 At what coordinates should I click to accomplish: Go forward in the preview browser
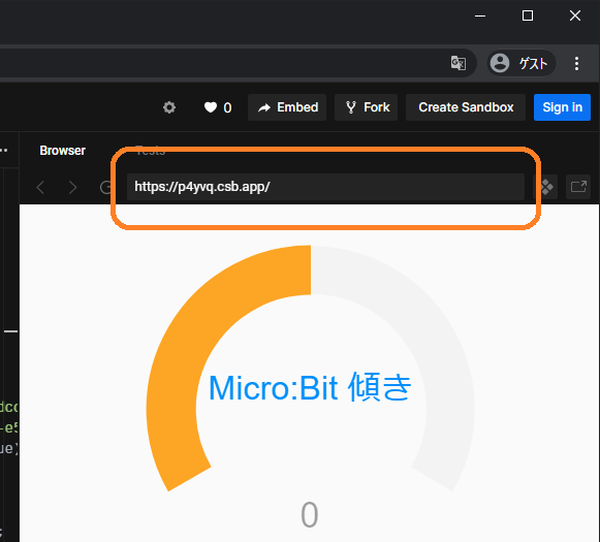(73, 187)
